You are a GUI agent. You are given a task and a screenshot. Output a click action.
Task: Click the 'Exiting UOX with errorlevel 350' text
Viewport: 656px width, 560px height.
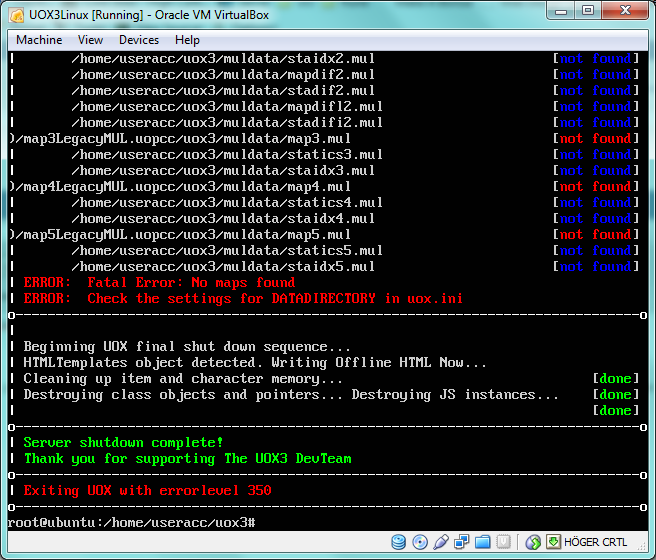coord(147,491)
